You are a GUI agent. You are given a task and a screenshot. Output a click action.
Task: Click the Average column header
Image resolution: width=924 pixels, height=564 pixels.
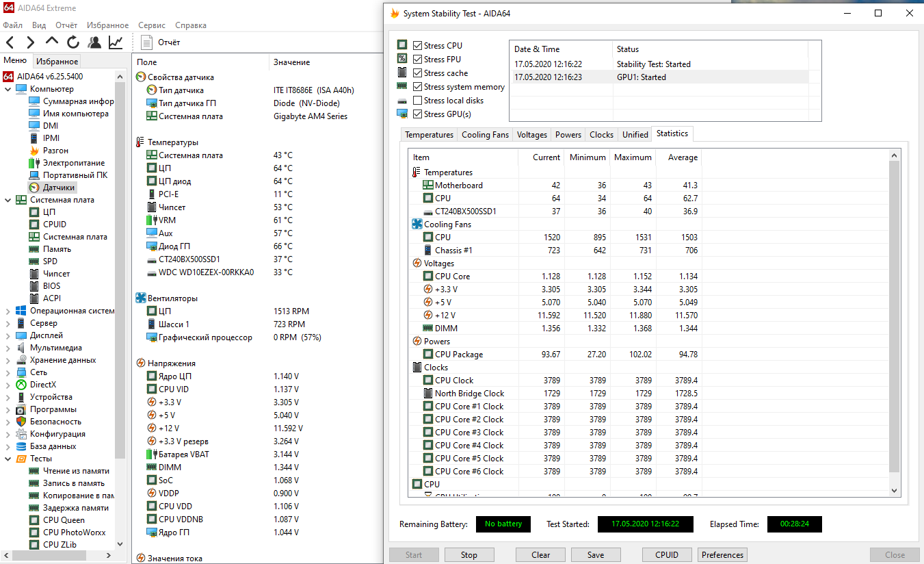pos(679,157)
